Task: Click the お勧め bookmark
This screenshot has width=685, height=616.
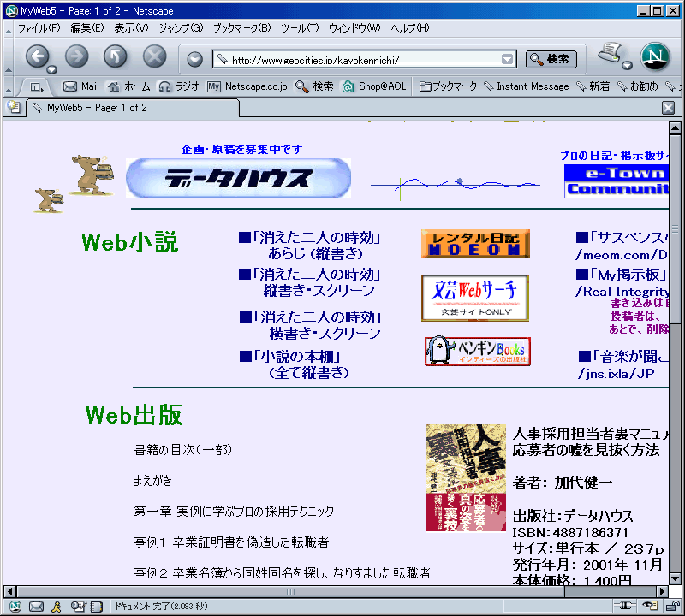Action: pos(638,86)
